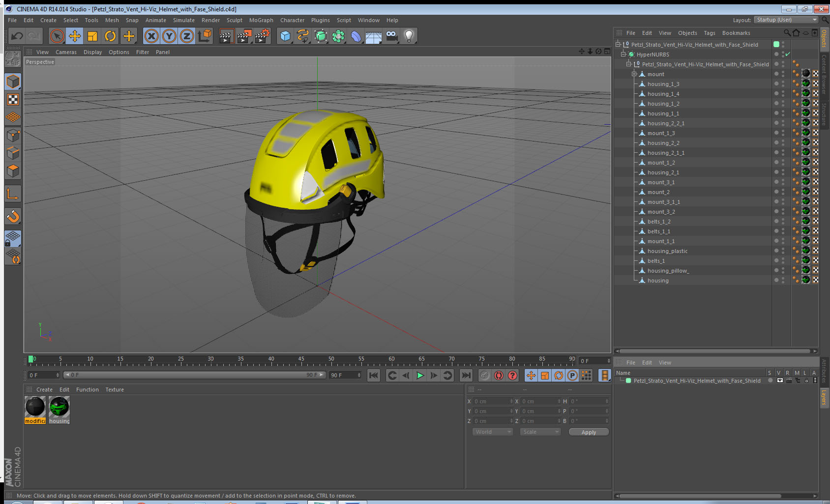Viewport: 830px width, 504px height.
Task: Add a Floor environment object
Action: (374, 36)
